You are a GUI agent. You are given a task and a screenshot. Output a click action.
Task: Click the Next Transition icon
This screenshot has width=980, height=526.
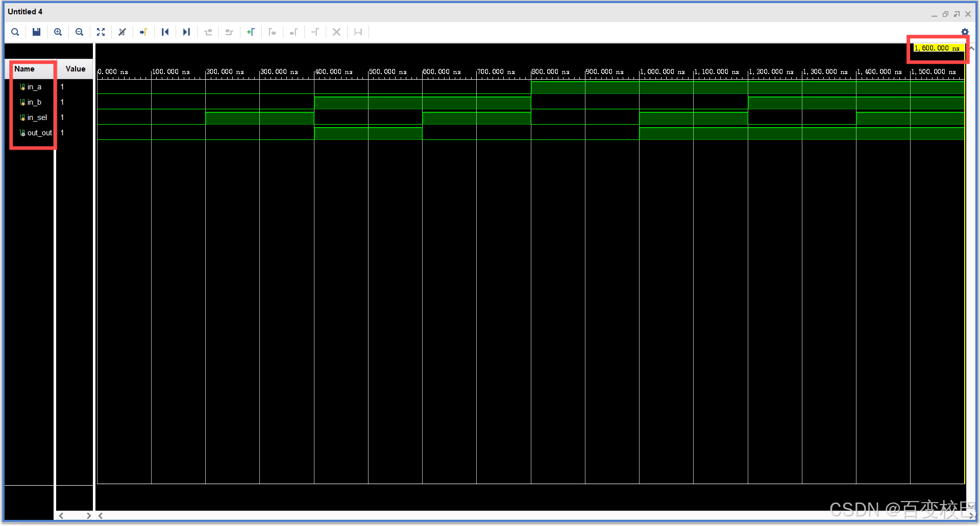tap(229, 32)
